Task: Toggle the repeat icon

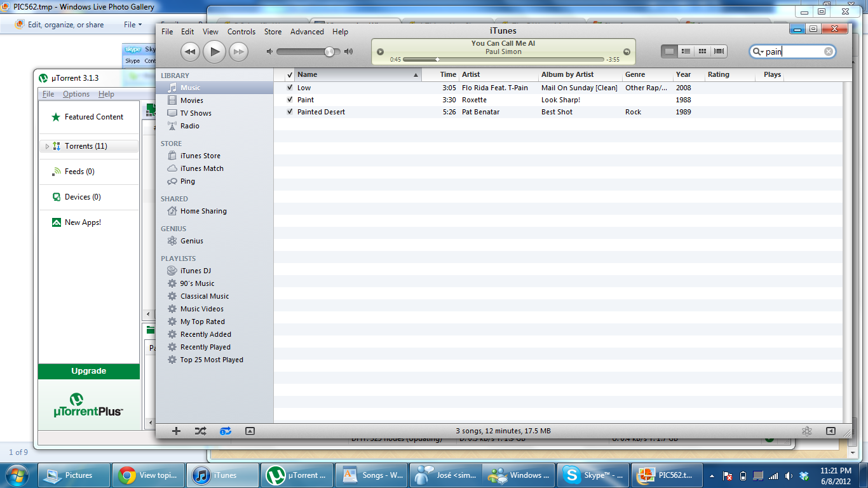Action: 226,431
